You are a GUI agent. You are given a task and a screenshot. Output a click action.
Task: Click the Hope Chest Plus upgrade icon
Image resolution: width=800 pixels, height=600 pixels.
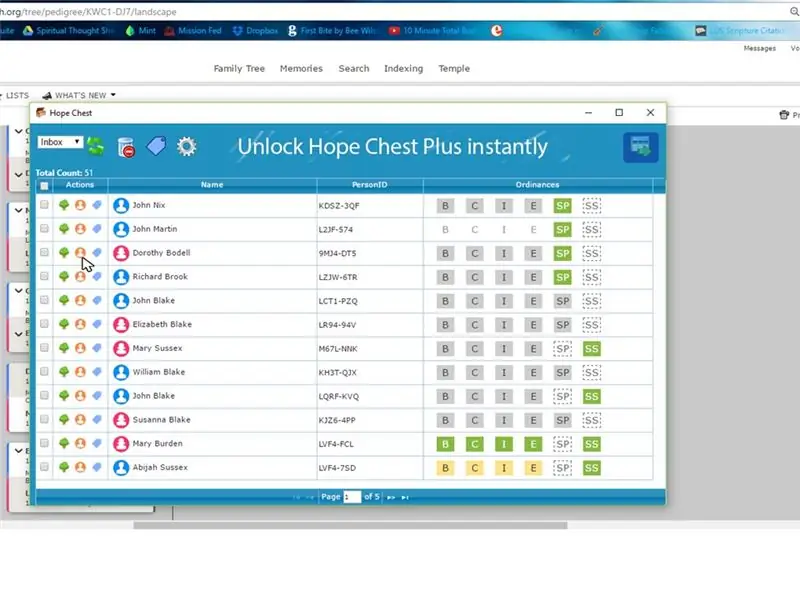tap(640, 147)
